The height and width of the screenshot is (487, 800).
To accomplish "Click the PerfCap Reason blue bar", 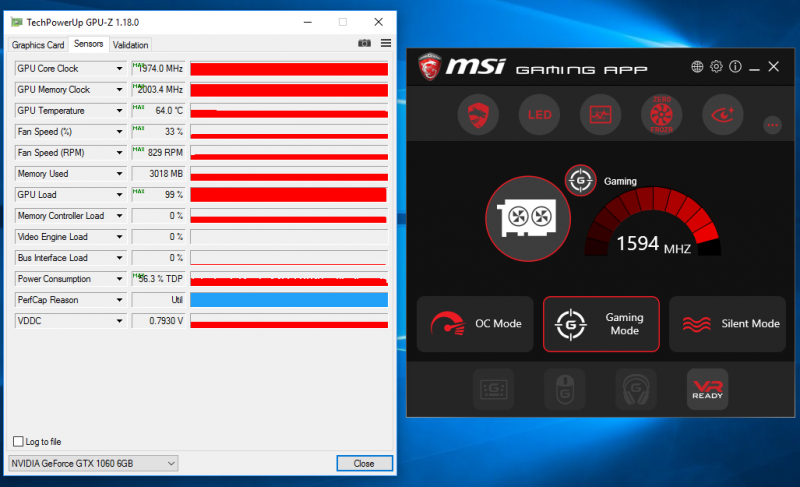I will 289,300.
